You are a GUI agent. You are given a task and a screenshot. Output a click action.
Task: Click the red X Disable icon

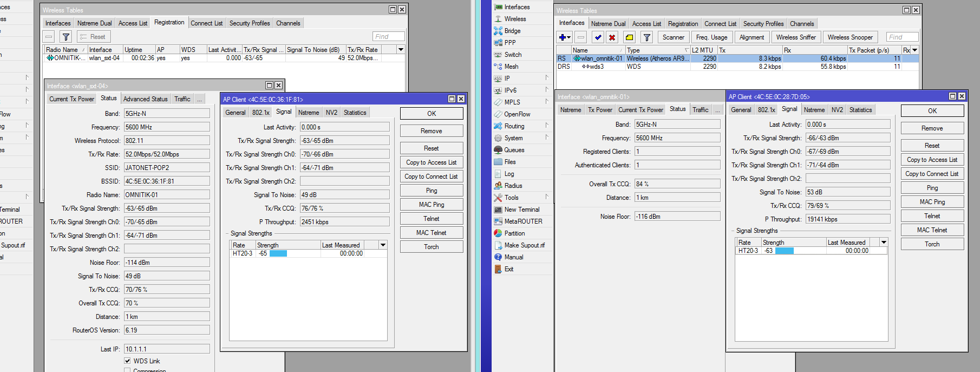(x=612, y=37)
